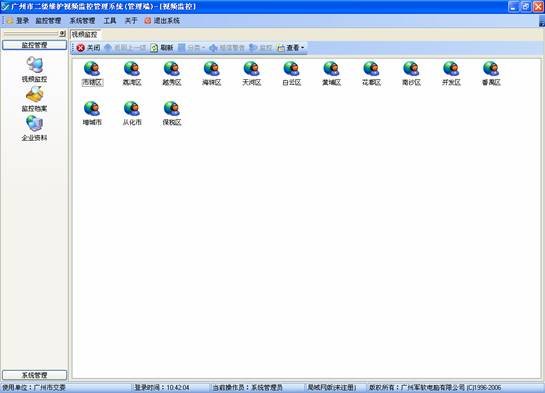Select the 开发区 district icon
545x393 pixels.
(x=451, y=73)
